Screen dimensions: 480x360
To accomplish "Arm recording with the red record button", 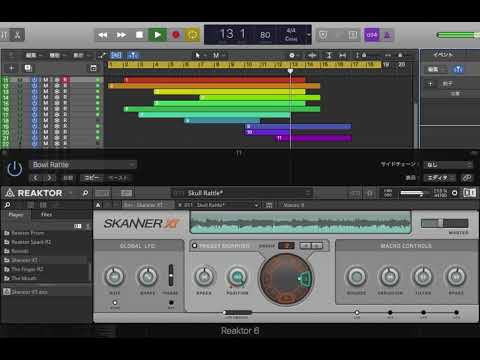I will coord(175,35).
